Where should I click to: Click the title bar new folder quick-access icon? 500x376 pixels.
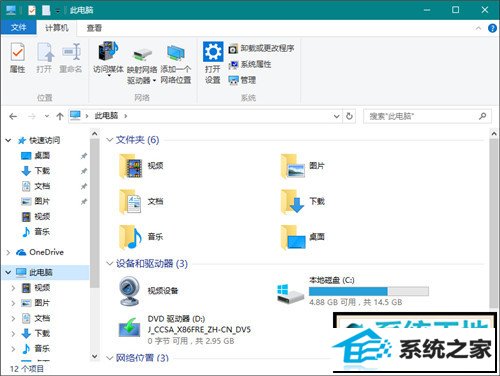[46, 10]
